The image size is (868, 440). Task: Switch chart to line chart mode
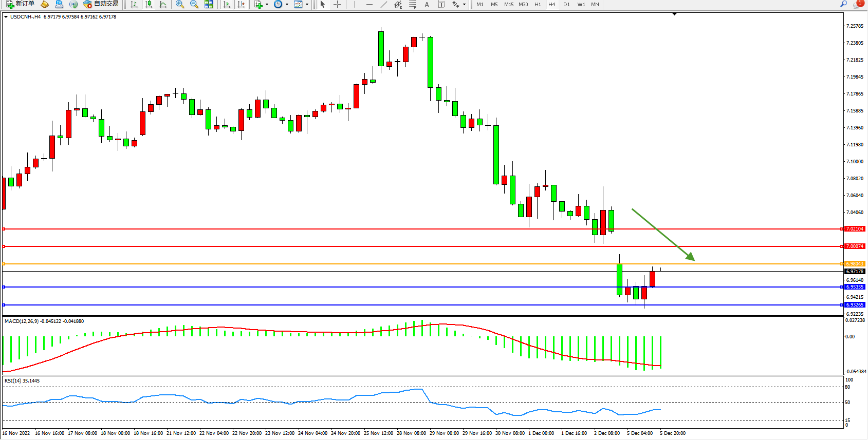pos(163,4)
